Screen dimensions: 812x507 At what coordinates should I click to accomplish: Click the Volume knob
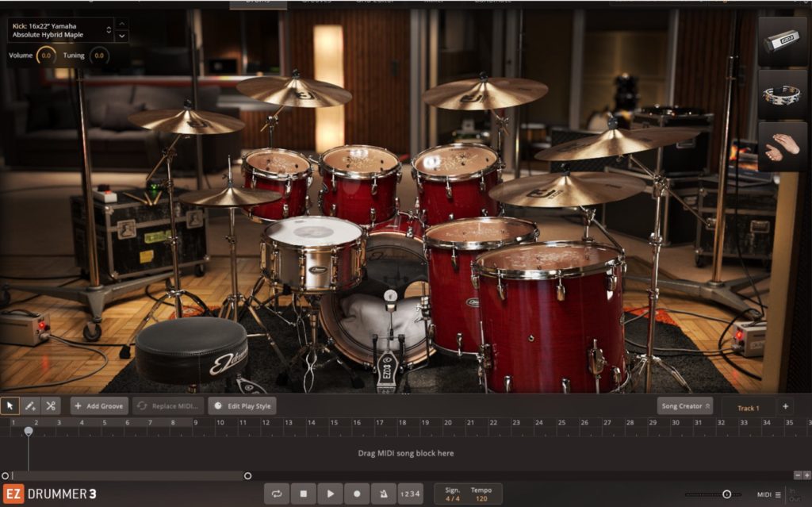click(x=46, y=56)
